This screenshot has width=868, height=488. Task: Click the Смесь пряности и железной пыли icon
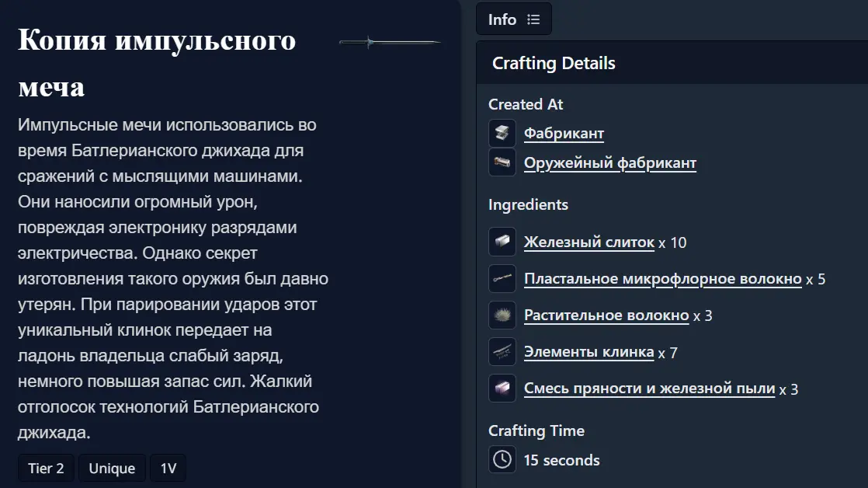coord(502,388)
